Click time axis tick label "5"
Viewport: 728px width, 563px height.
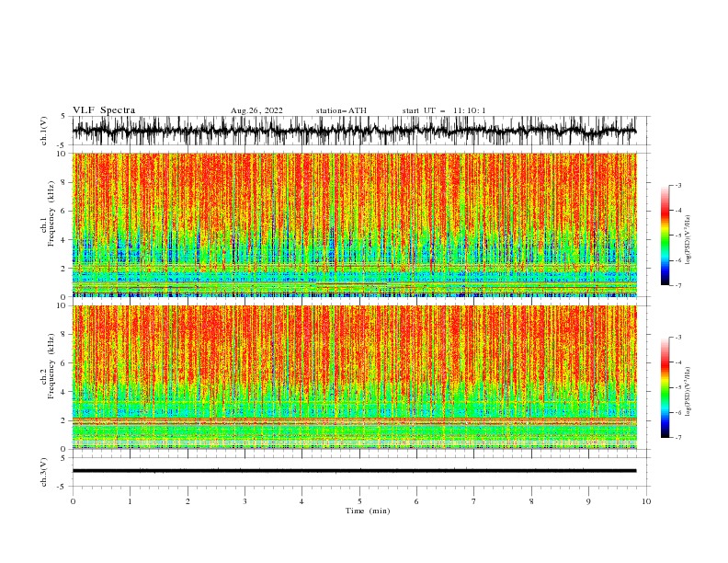click(x=359, y=501)
